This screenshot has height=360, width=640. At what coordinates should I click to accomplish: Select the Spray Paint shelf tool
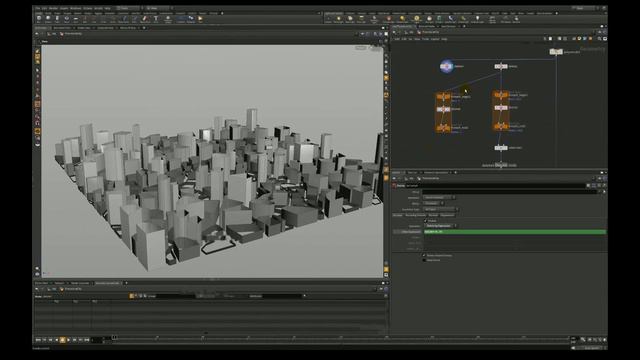click(144, 19)
